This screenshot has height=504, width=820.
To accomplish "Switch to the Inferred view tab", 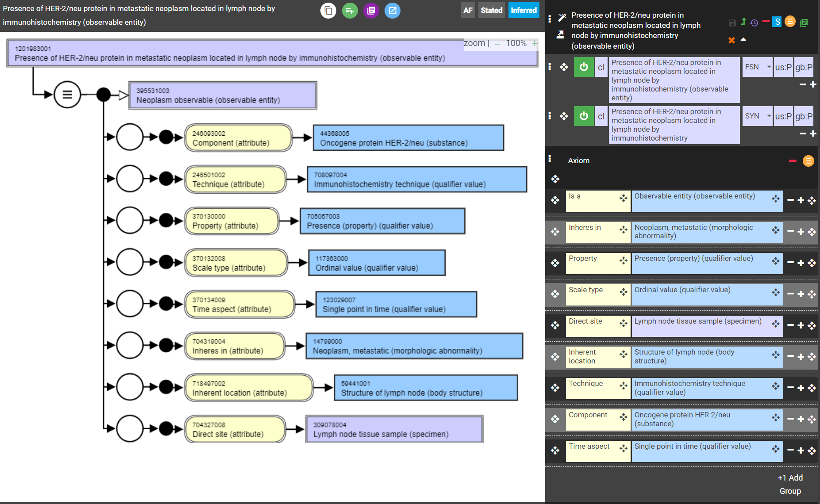I will (524, 11).
